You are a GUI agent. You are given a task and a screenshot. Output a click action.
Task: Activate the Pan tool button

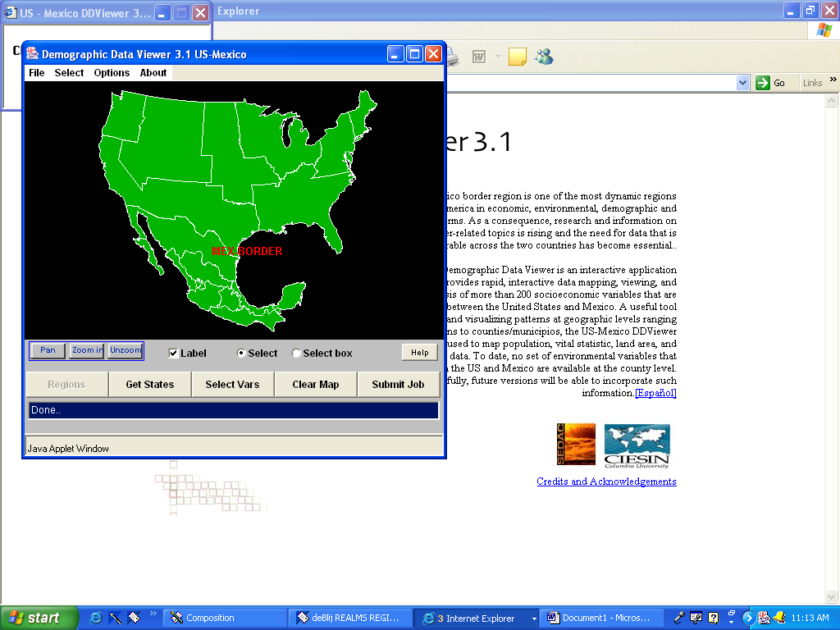[48, 350]
